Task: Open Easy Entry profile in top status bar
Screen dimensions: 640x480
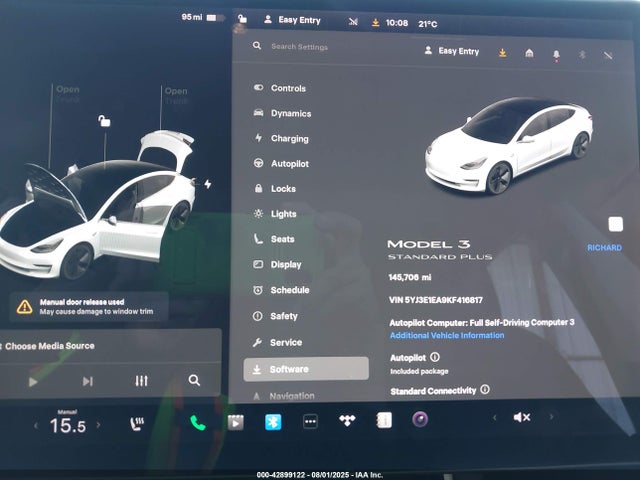Action: coord(292,20)
